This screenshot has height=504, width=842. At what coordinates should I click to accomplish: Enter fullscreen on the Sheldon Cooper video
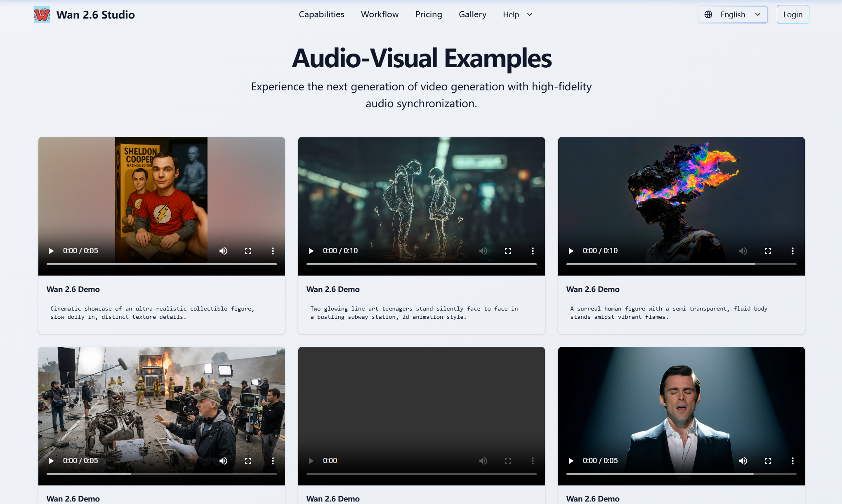[248, 251]
